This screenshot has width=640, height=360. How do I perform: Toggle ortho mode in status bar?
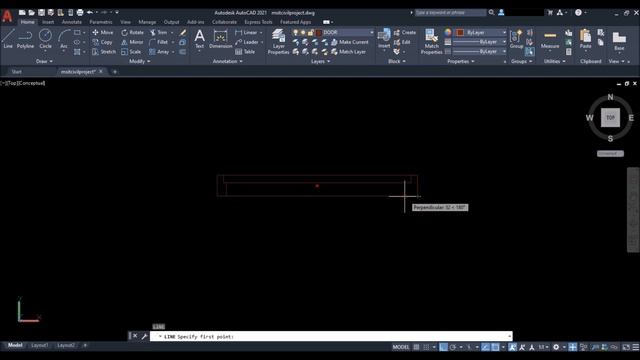pyautogui.click(x=443, y=347)
